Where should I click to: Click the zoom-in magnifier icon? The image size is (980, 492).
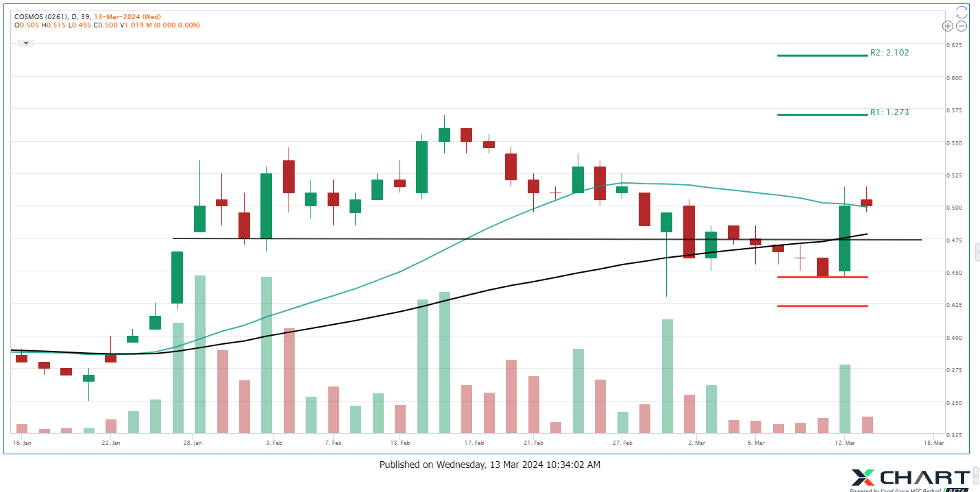[948, 26]
